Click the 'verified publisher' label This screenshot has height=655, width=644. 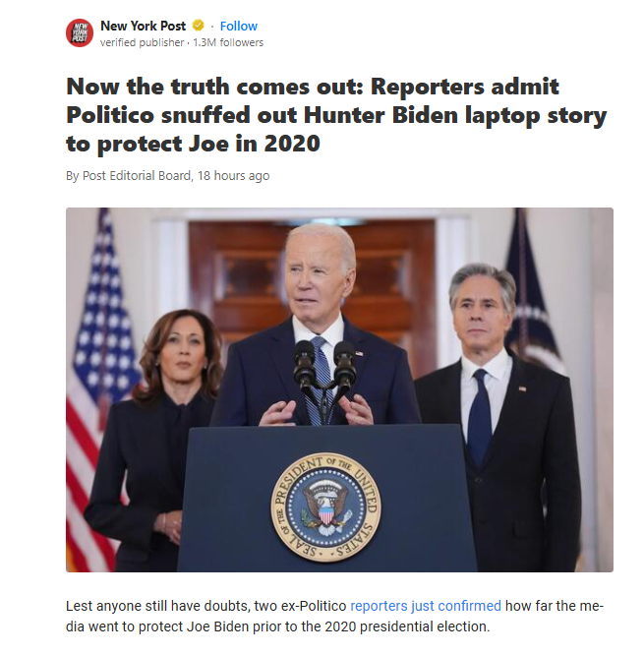tap(142, 42)
